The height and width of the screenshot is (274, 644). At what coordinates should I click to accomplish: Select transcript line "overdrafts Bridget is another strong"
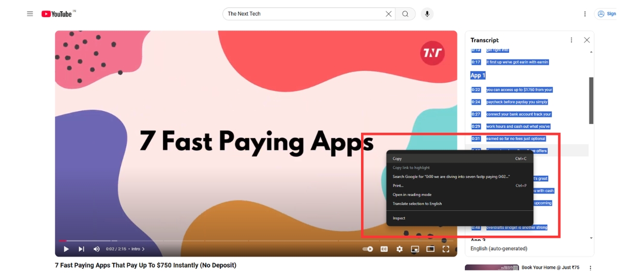click(517, 227)
